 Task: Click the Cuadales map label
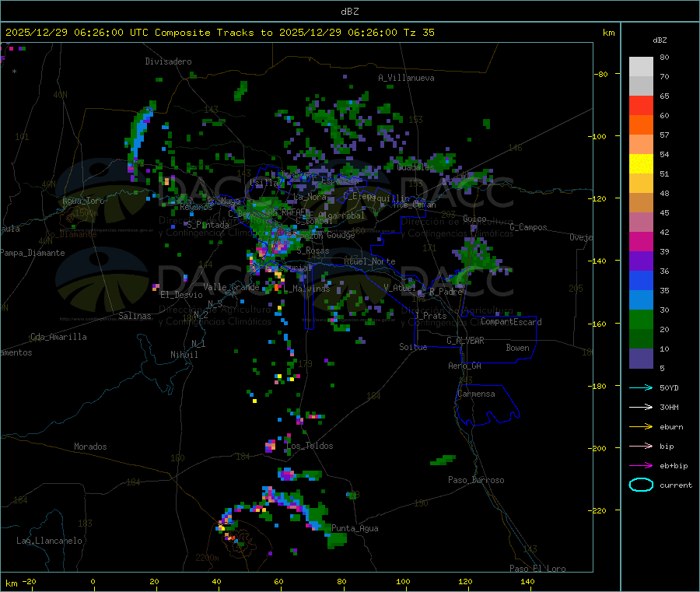coord(415,167)
